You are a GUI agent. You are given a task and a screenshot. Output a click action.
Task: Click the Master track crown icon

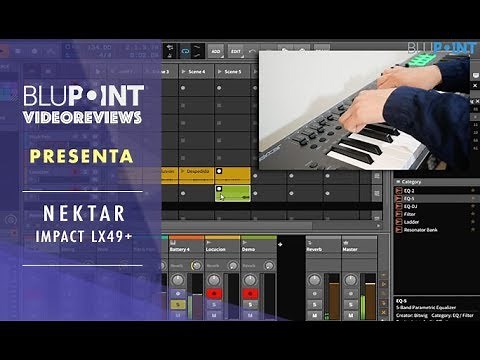pos(346,243)
